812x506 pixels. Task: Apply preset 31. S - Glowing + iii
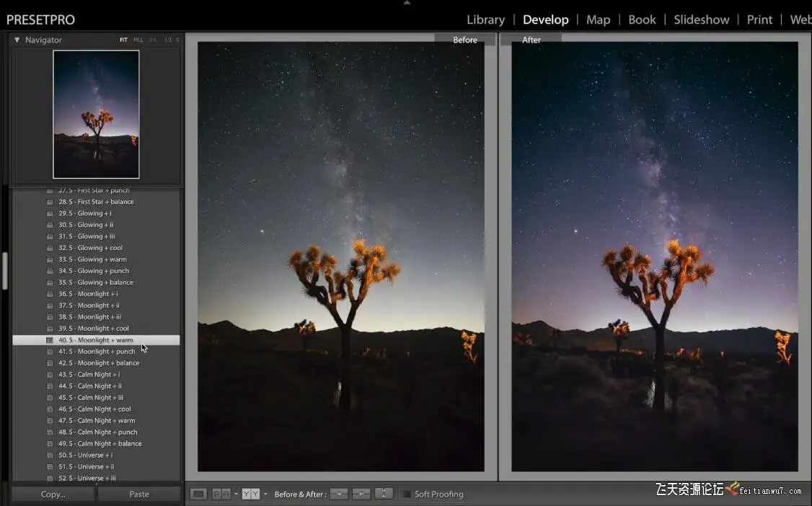pyautogui.click(x=97, y=236)
